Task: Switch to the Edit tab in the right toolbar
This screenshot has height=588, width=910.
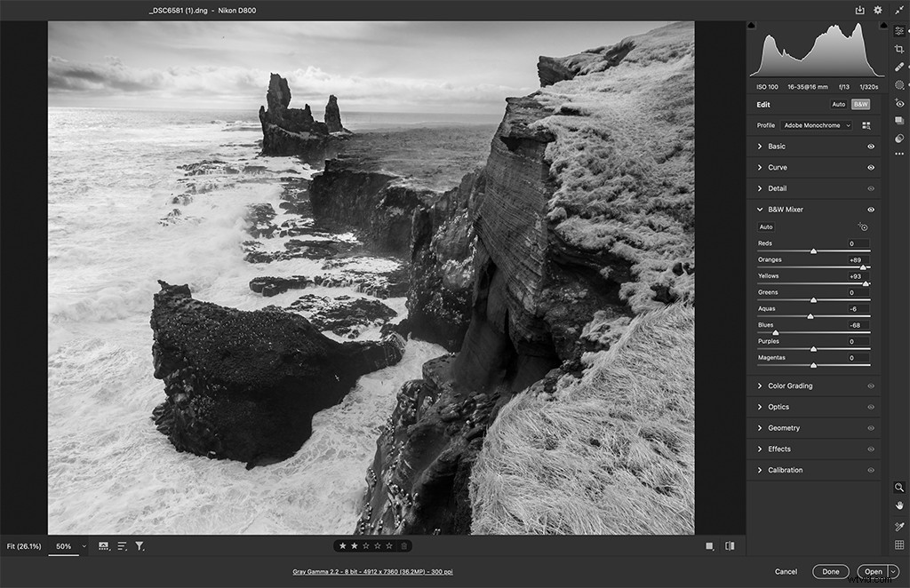Action: [899, 33]
